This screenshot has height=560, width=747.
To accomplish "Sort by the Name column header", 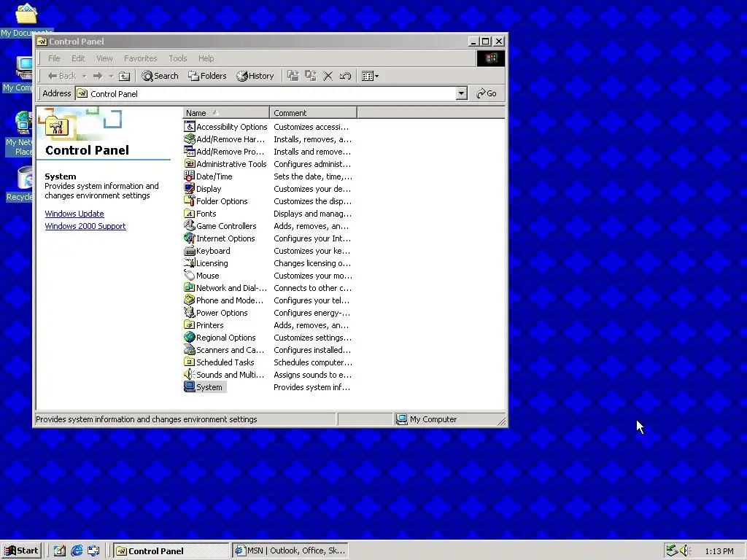I will point(226,113).
